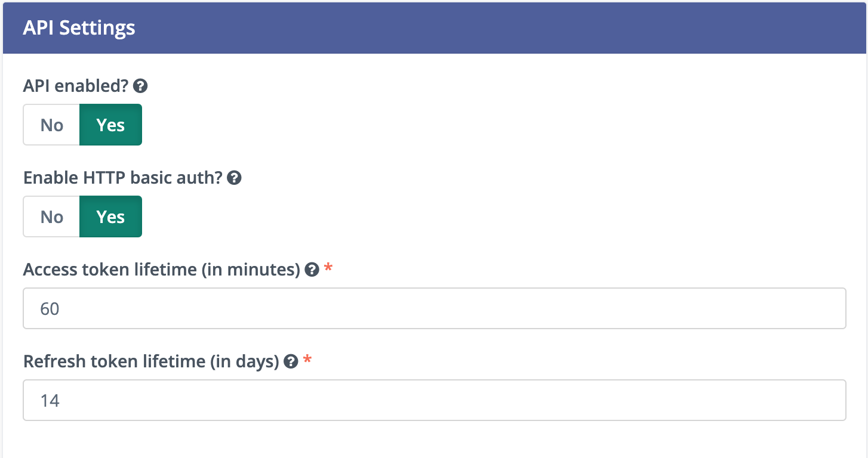
Task: Show help for Refresh token lifetime
Action: (291, 361)
